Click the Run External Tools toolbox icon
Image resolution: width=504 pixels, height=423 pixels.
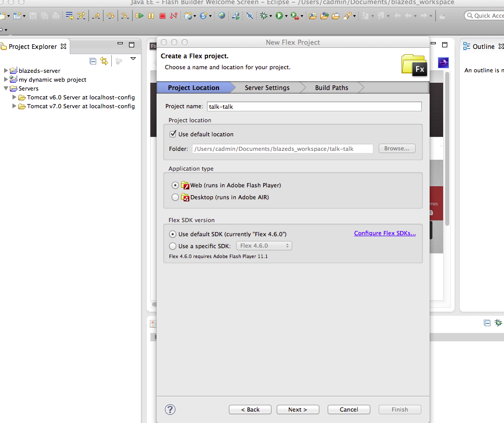295,16
